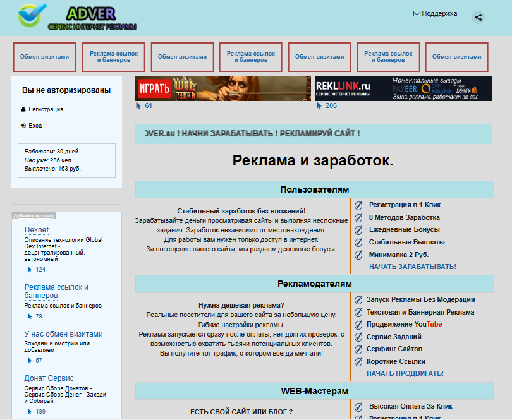Click the cursor icon next to 57

pos(30,361)
